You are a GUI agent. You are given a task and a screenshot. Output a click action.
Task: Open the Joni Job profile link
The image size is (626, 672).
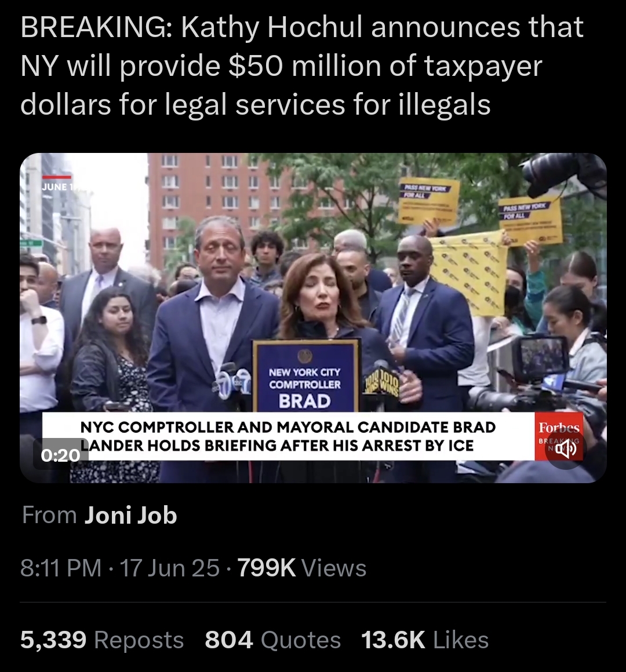pos(131,514)
